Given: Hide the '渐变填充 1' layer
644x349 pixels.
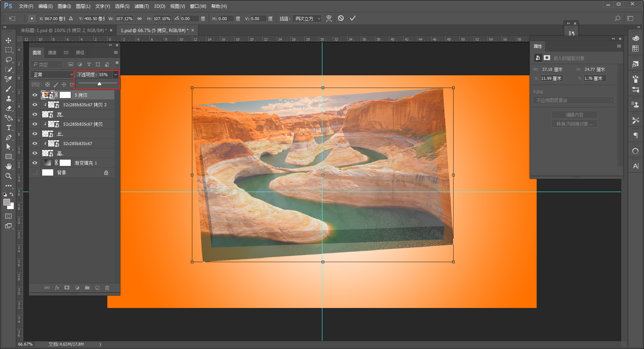Looking at the screenshot, I should [35, 163].
